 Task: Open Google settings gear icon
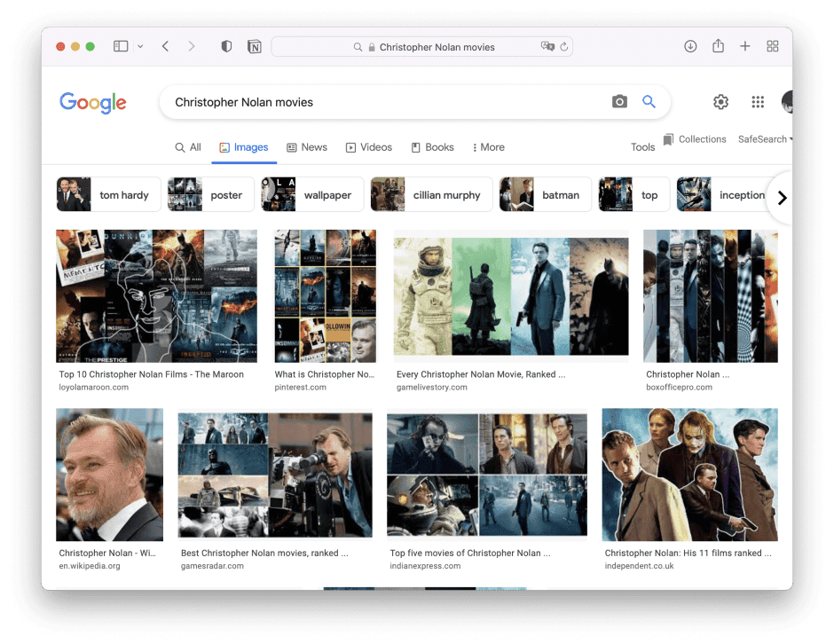[x=720, y=102]
